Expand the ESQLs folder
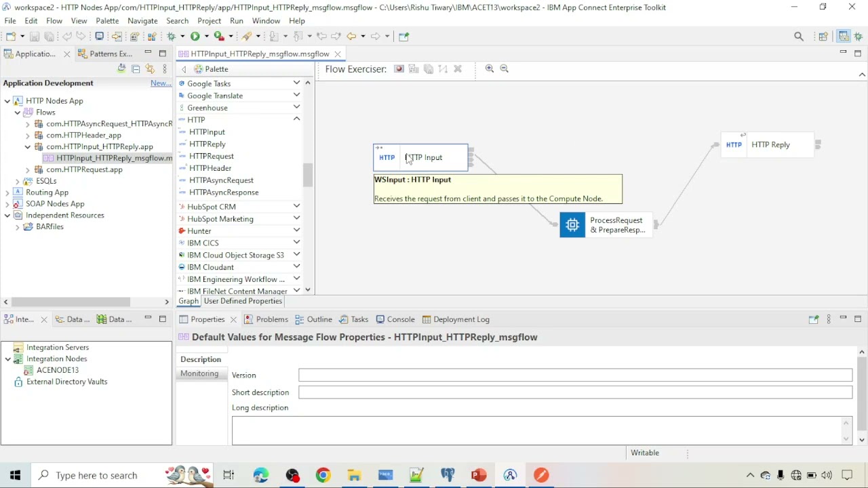Screen dimensions: 868x488 pyautogui.click(x=18, y=182)
